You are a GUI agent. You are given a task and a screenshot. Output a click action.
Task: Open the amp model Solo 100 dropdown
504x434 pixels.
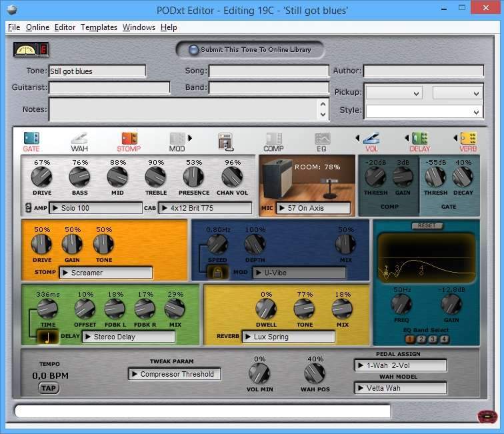tap(96, 208)
